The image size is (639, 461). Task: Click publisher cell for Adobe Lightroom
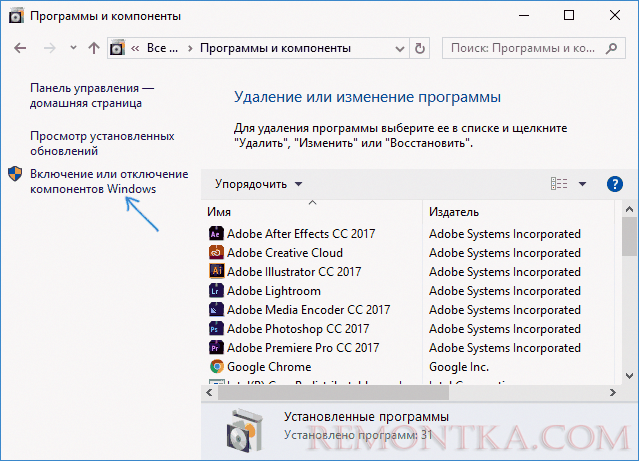pos(505,291)
